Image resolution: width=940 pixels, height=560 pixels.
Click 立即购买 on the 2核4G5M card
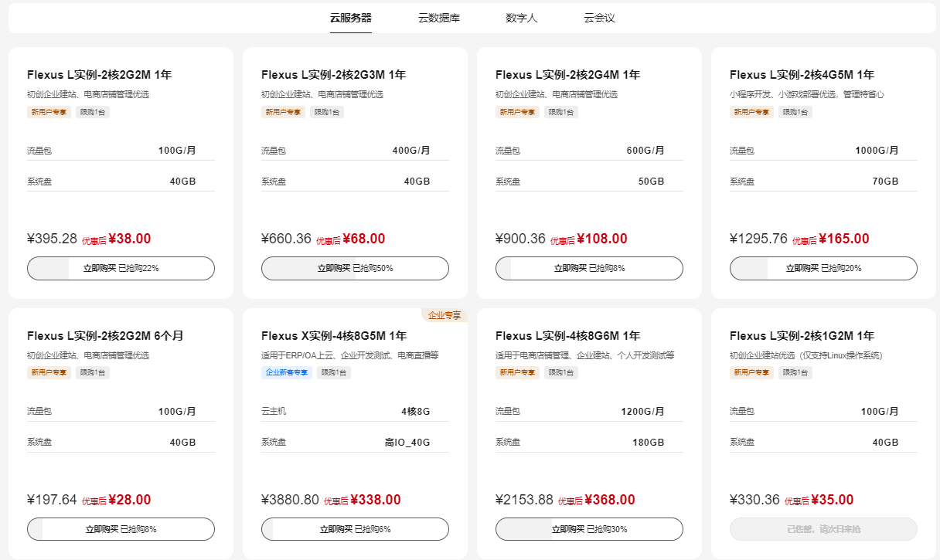(x=823, y=268)
